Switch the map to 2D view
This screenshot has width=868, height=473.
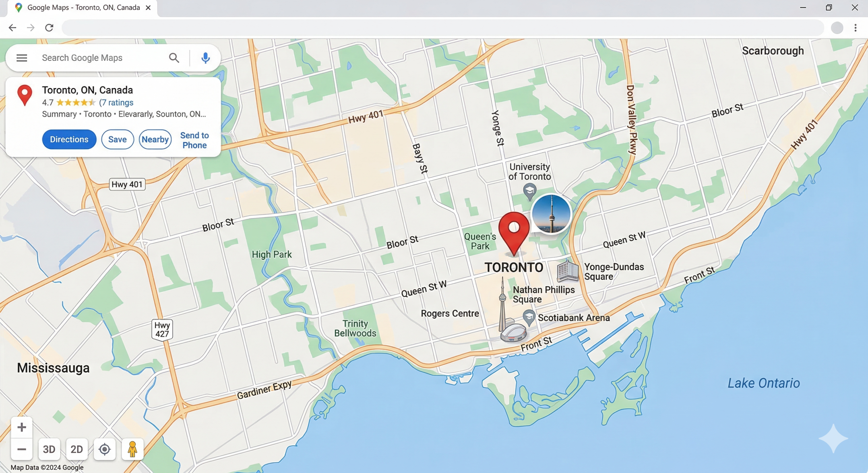click(x=77, y=449)
